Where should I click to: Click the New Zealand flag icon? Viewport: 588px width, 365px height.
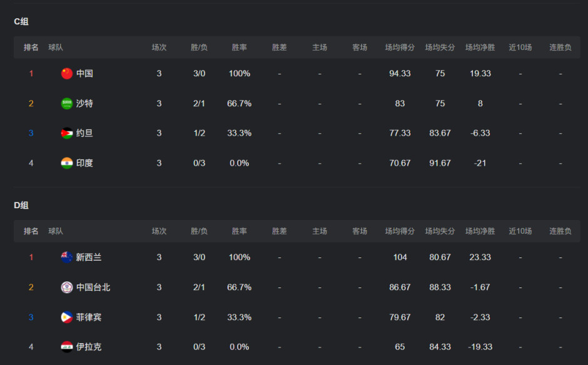[67, 257]
